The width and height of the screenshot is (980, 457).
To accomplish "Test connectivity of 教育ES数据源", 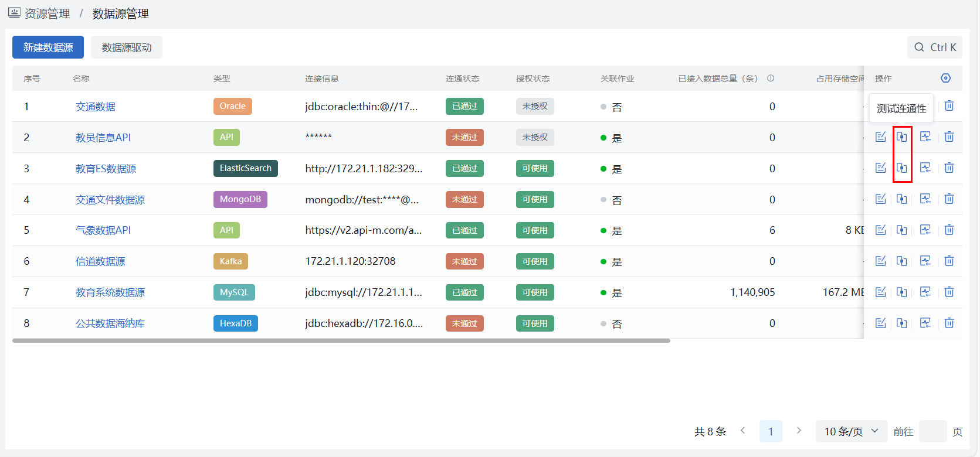I will click(902, 168).
